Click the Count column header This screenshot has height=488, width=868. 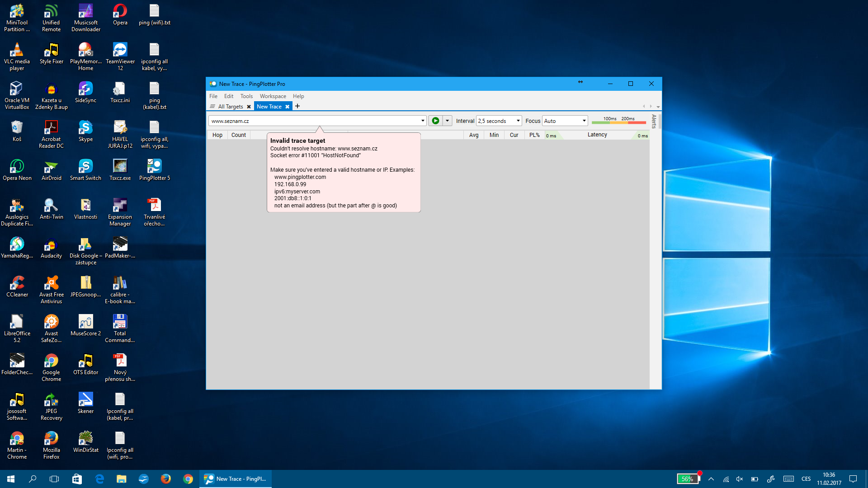coord(238,135)
